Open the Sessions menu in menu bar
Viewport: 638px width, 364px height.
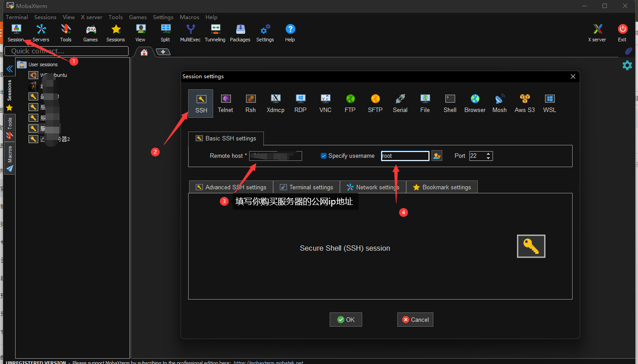tap(45, 17)
